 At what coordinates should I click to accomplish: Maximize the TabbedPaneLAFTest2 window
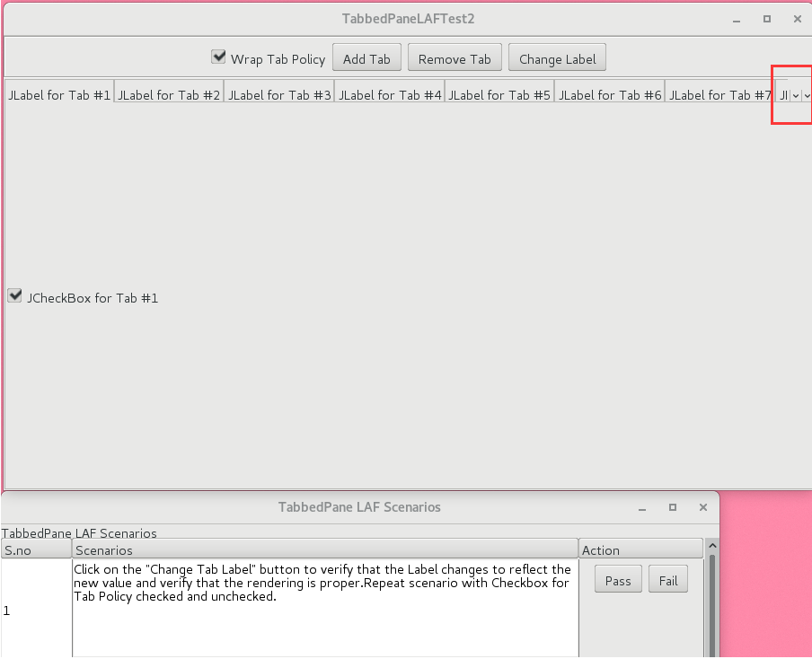(x=767, y=19)
